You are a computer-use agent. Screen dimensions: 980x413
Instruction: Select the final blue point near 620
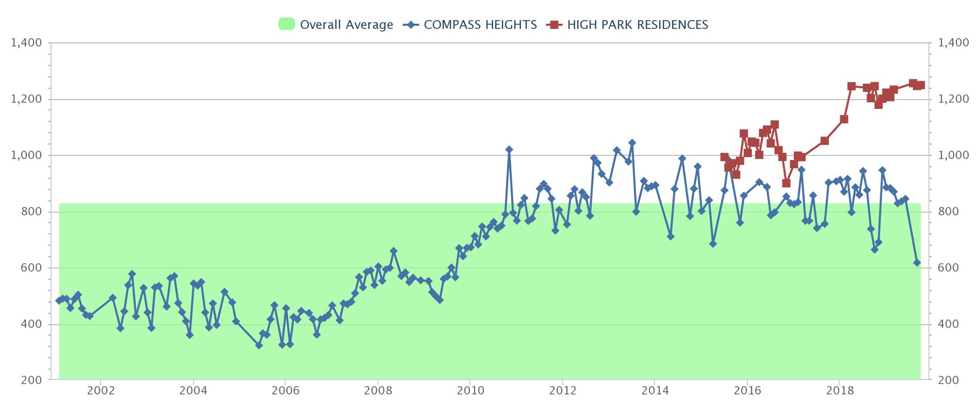click(x=917, y=263)
